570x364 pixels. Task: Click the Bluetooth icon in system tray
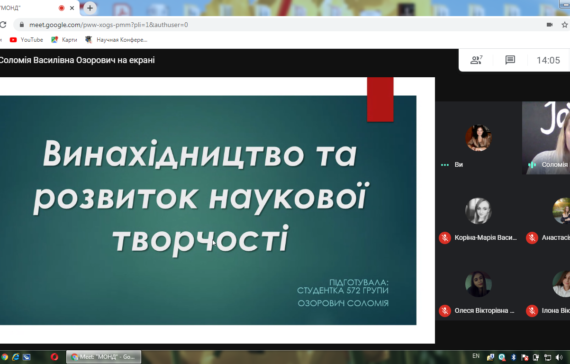(x=513, y=357)
